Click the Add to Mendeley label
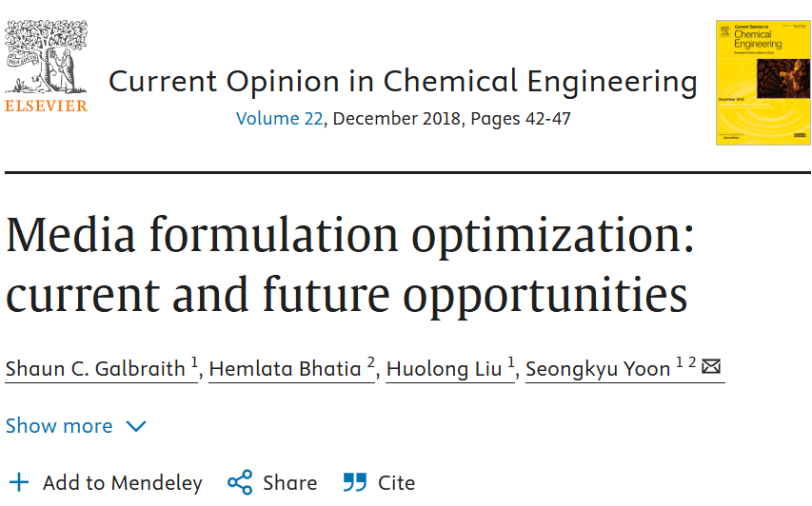 pyautogui.click(x=122, y=483)
